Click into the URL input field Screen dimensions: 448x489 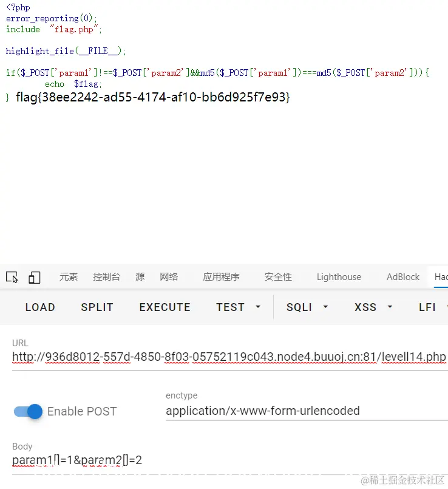[x=230, y=357]
